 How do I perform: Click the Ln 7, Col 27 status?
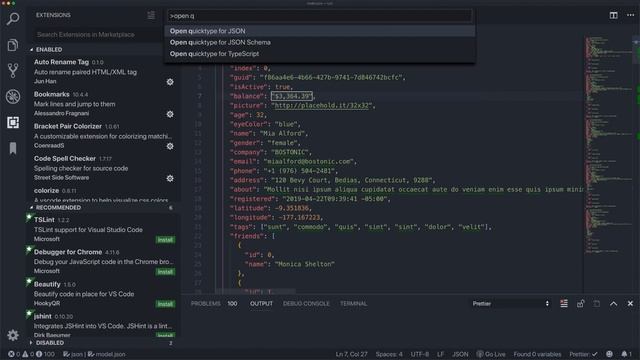351,354
